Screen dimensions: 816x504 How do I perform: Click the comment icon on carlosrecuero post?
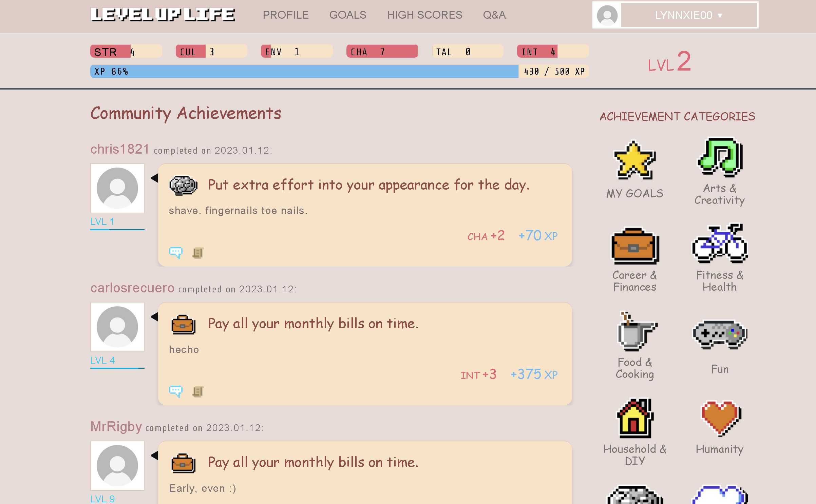click(175, 390)
